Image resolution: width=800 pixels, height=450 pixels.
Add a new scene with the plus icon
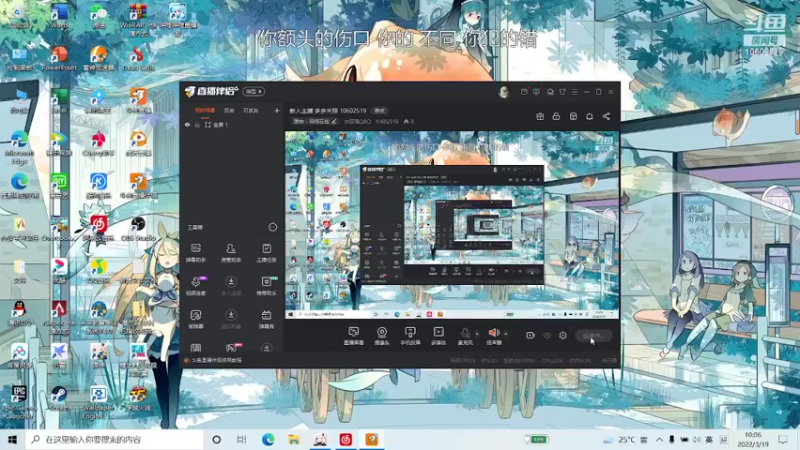coord(277,110)
